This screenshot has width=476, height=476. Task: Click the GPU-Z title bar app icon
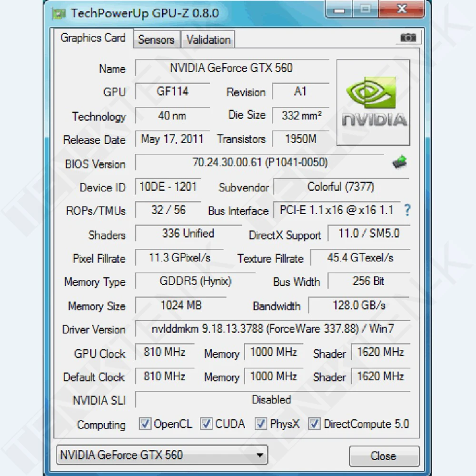tap(59, 13)
